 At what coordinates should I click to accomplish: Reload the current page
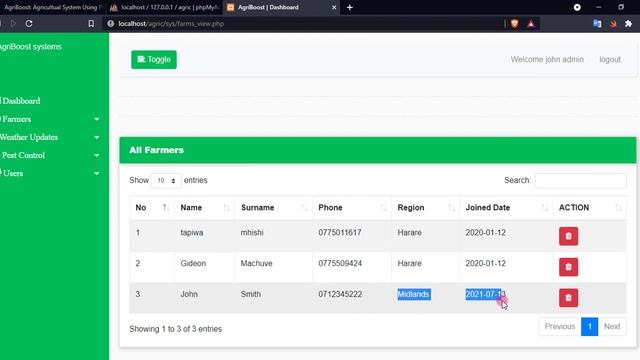[x=29, y=24]
